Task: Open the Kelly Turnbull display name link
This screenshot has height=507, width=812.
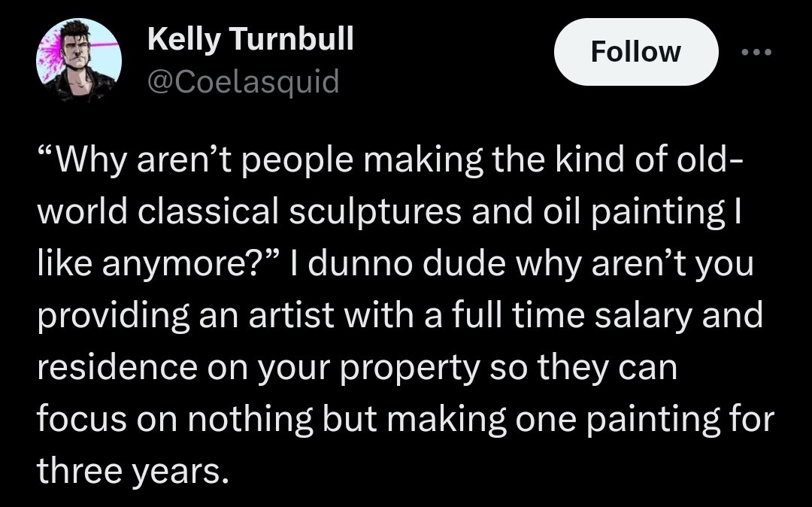Action: point(250,39)
